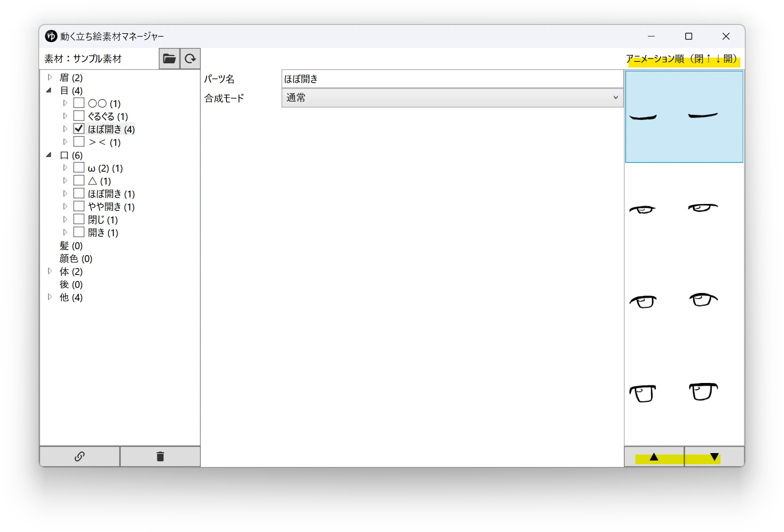Enable the 閉じ (1) mouth checkbox

tap(79, 219)
